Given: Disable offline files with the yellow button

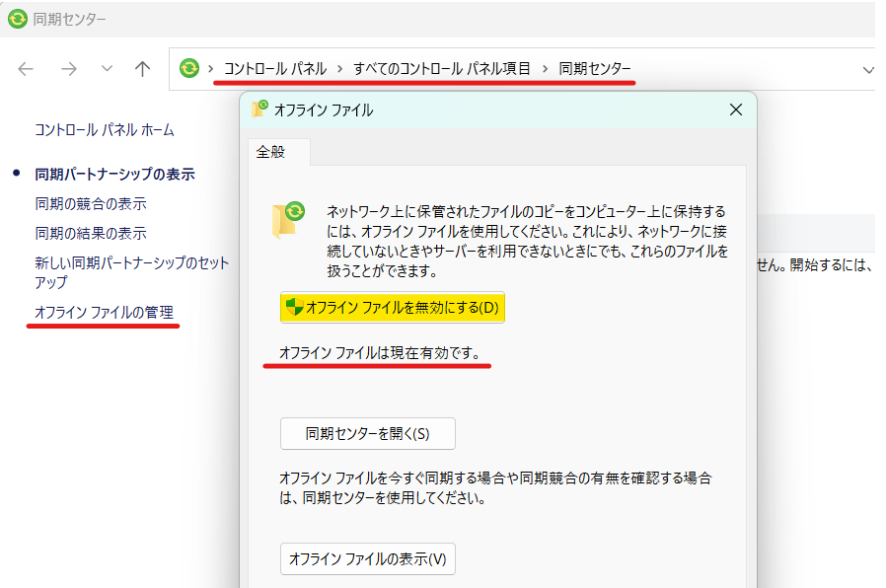Looking at the screenshot, I should pos(390,308).
